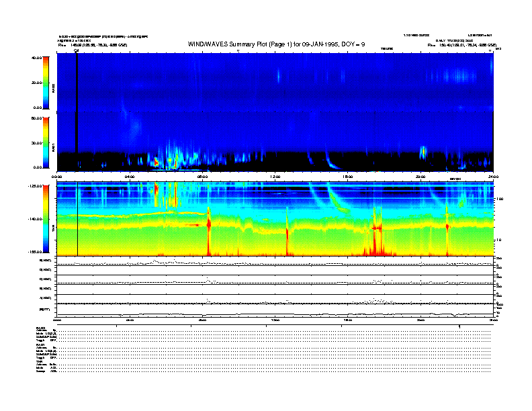532x411 pixels.
Task: Click the TNR vertical axis label
Action: click(x=53, y=230)
